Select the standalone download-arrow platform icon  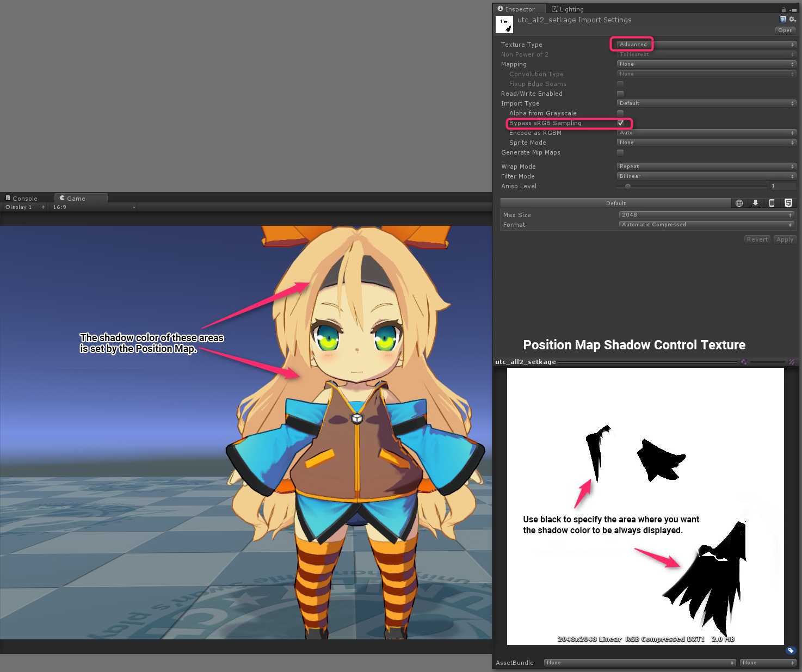[755, 203]
